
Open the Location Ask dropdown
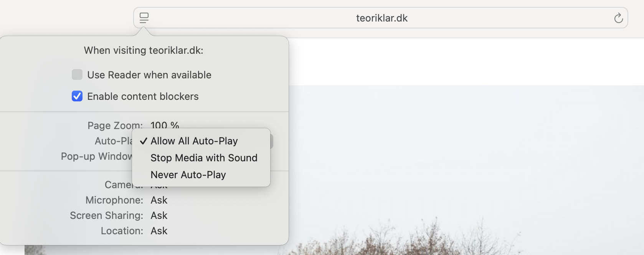tap(159, 231)
